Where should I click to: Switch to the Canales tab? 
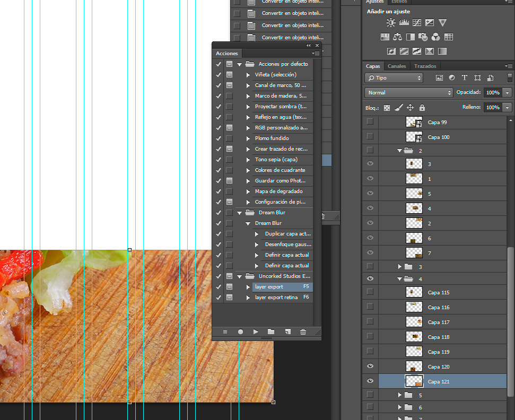click(x=397, y=66)
